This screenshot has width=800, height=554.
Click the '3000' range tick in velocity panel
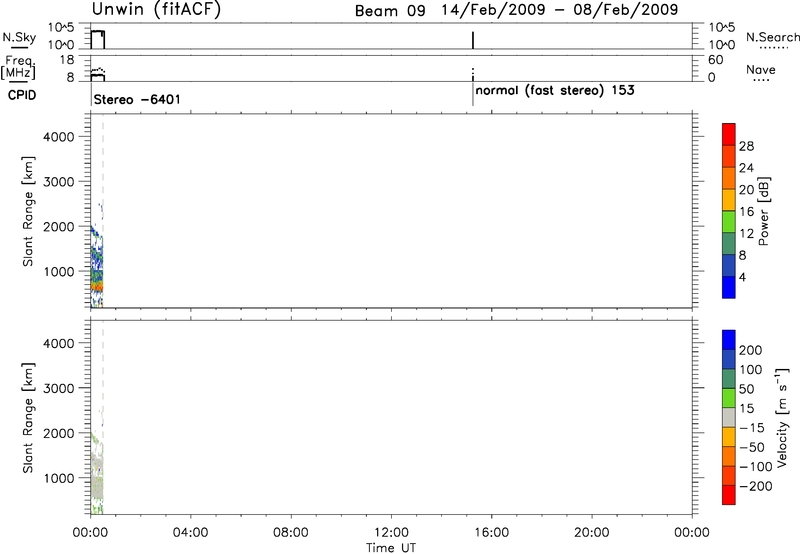point(59,388)
